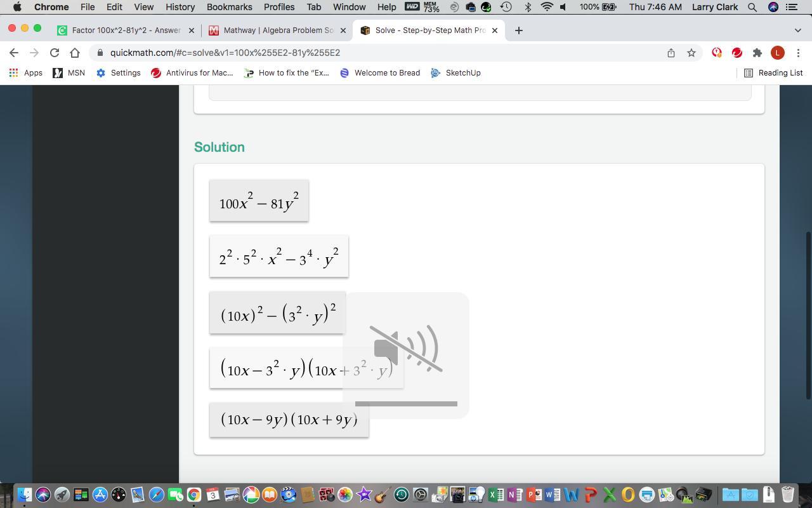Screen dimensions: 812x508
Task: Open System Preferences in the Dock
Action: click(x=420, y=494)
